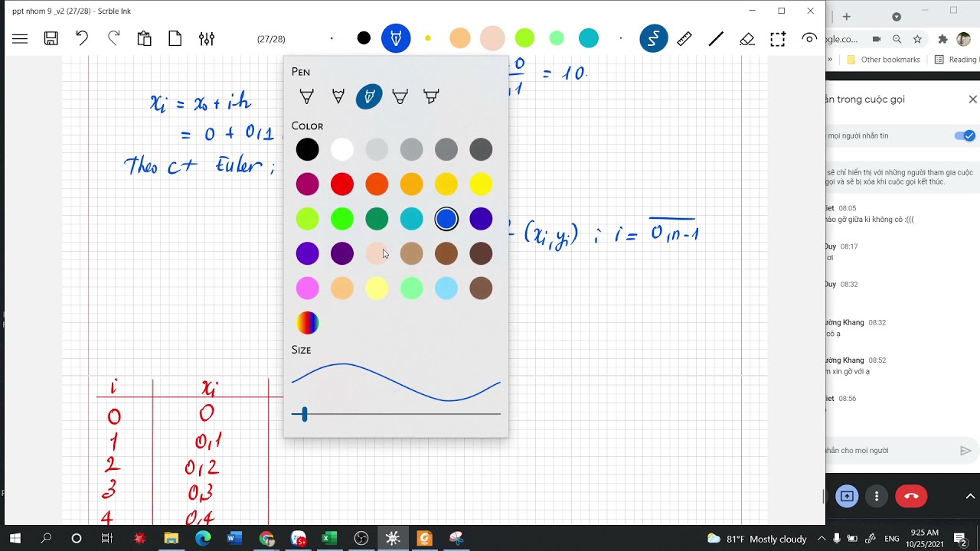This screenshot has width=980, height=551.
Task: Click the (27/28) page indicator
Action: coord(271,39)
